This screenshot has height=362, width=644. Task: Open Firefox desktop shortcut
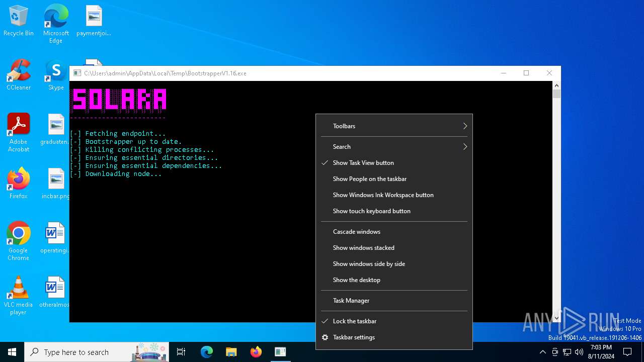click(19, 184)
